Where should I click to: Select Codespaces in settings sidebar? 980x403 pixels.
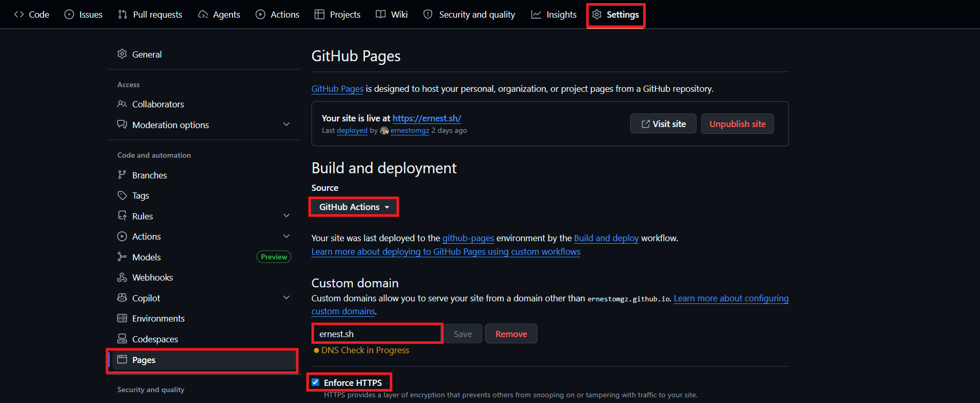pyautogui.click(x=204, y=339)
